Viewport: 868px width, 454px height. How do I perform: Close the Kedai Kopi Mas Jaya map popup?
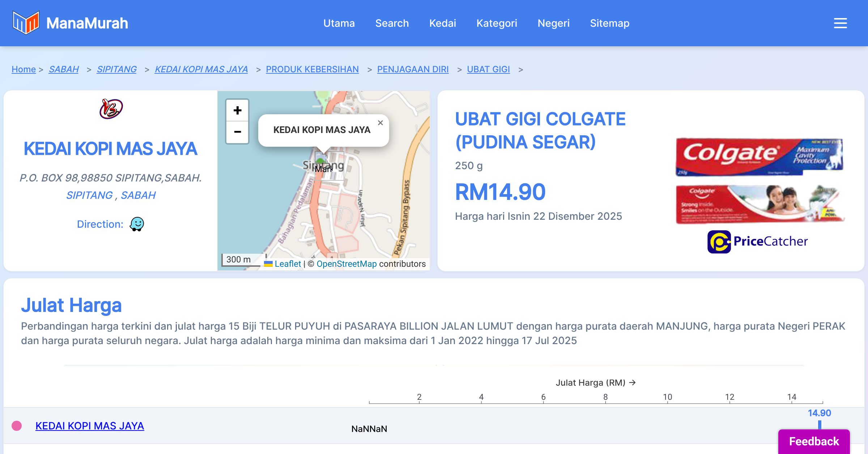(x=380, y=123)
